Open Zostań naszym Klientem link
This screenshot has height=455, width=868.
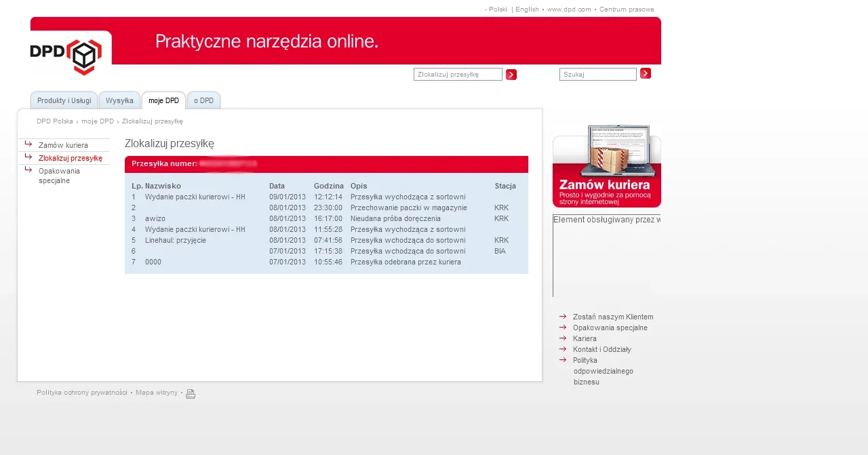(613, 317)
